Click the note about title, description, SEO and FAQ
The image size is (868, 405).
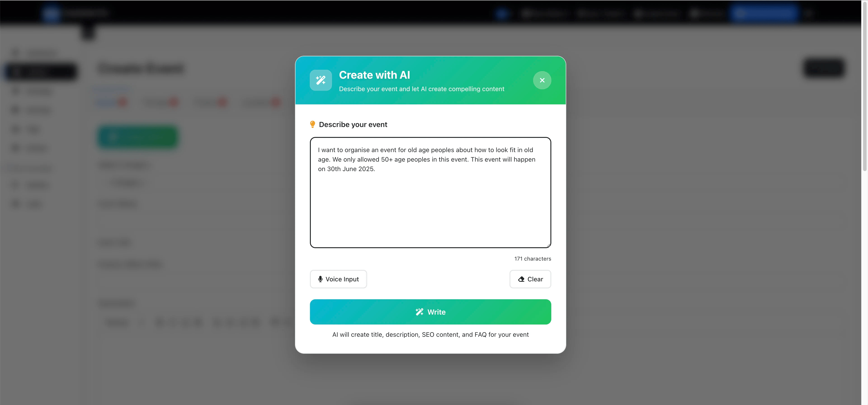pyautogui.click(x=430, y=334)
